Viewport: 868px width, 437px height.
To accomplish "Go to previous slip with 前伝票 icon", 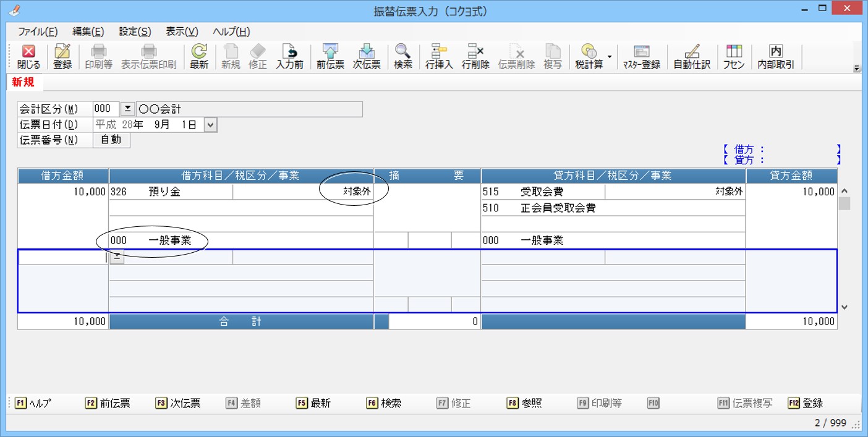I will (x=330, y=56).
